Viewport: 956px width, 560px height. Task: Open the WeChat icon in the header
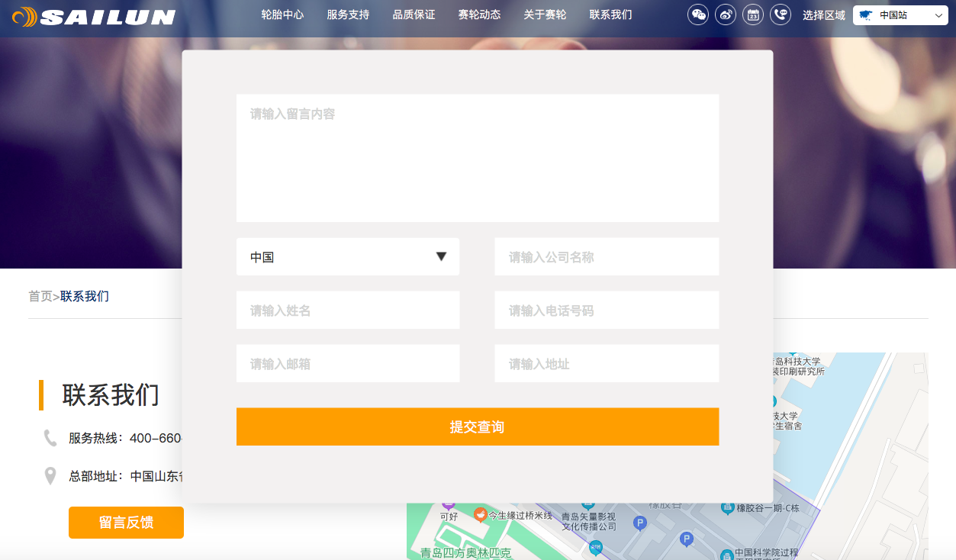click(x=698, y=14)
